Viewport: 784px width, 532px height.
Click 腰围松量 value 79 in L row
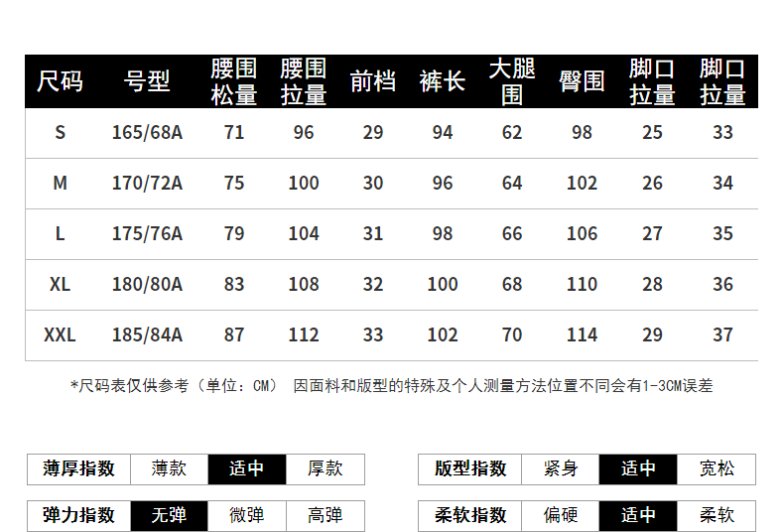point(234,234)
